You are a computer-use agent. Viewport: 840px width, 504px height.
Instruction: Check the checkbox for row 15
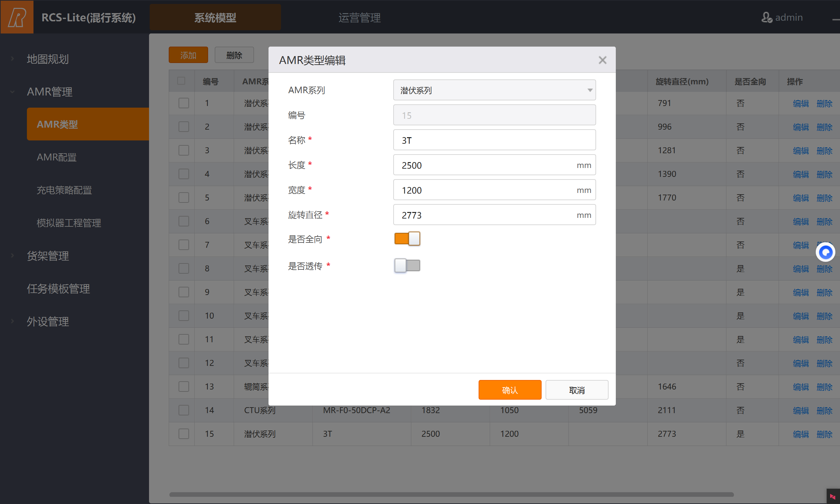(x=184, y=433)
